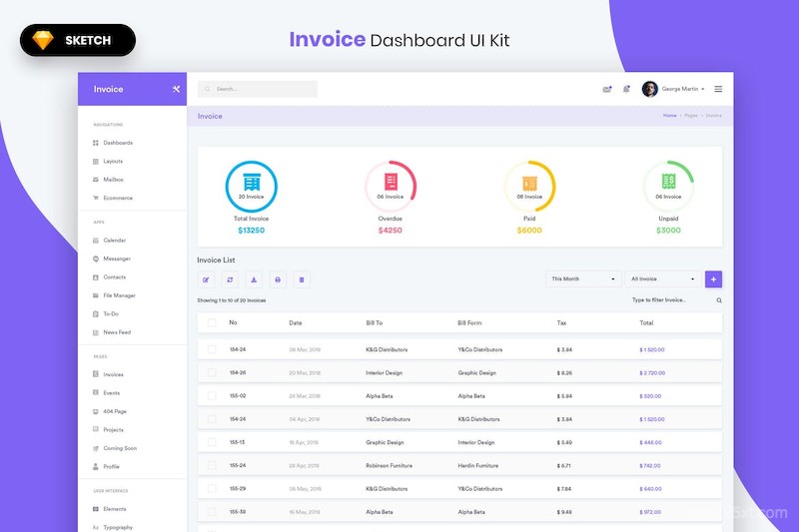Click the File Manager sidebar icon

click(95, 295)
